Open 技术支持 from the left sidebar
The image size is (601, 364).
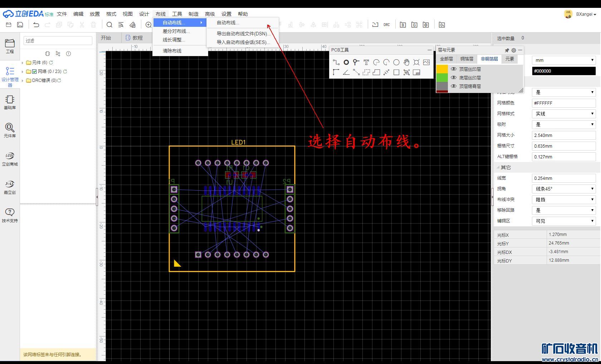coord(10,215)
